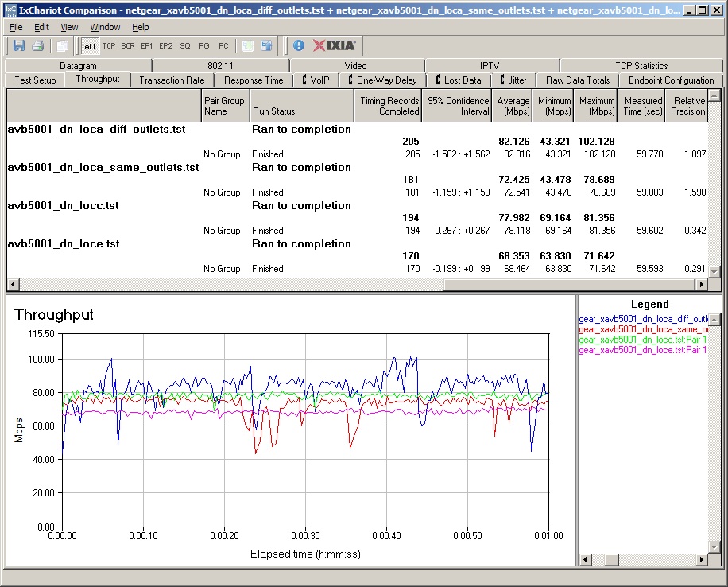The width and height of the screenshot is (728, 587).
Task: Switch to the Endpoint Configuration tab
Action: 671,80
